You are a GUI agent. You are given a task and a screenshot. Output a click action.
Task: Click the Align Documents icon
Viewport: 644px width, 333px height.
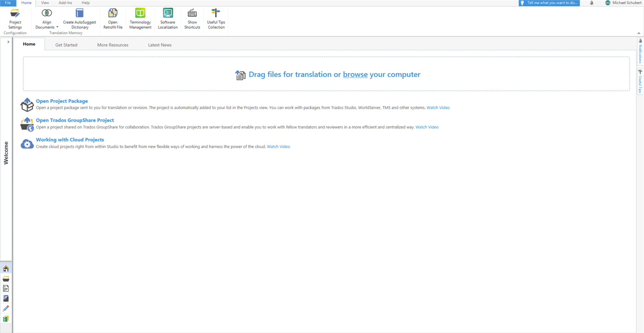pos(47,13)
